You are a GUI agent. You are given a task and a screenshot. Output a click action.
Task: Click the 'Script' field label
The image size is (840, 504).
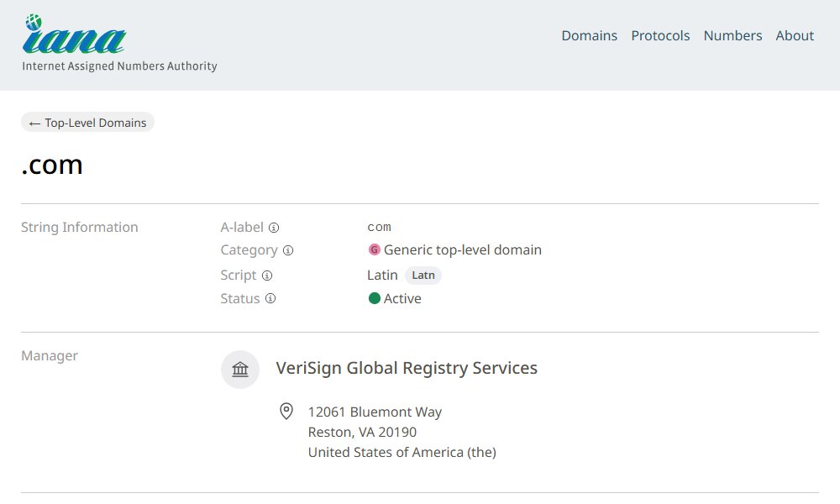(239, 276)
